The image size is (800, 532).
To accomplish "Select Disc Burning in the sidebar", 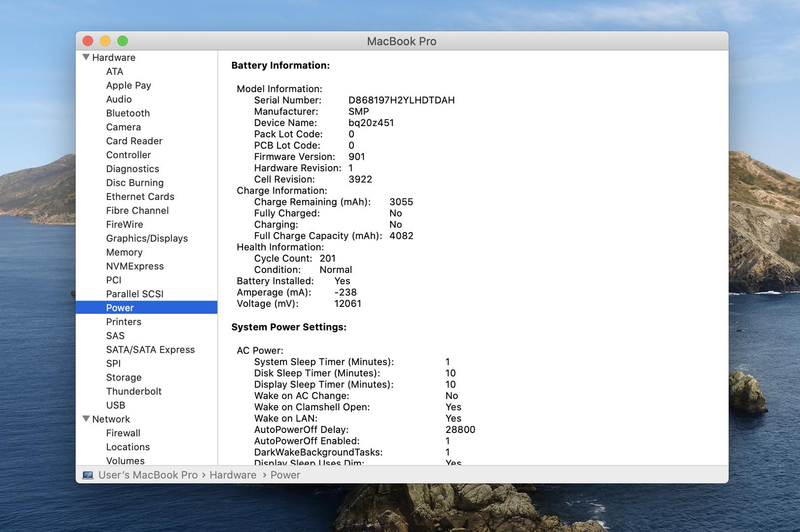I will click(x=135, y=183).
